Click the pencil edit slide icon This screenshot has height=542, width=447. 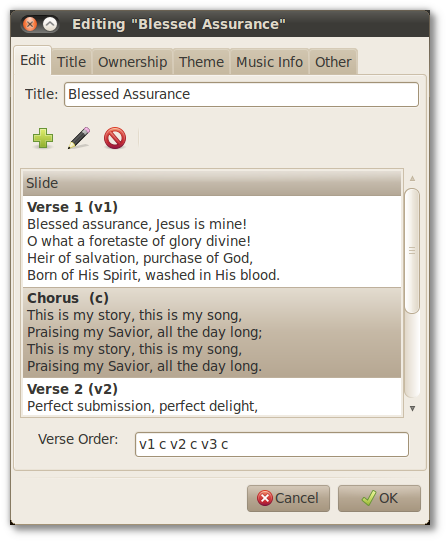[79, 138]
